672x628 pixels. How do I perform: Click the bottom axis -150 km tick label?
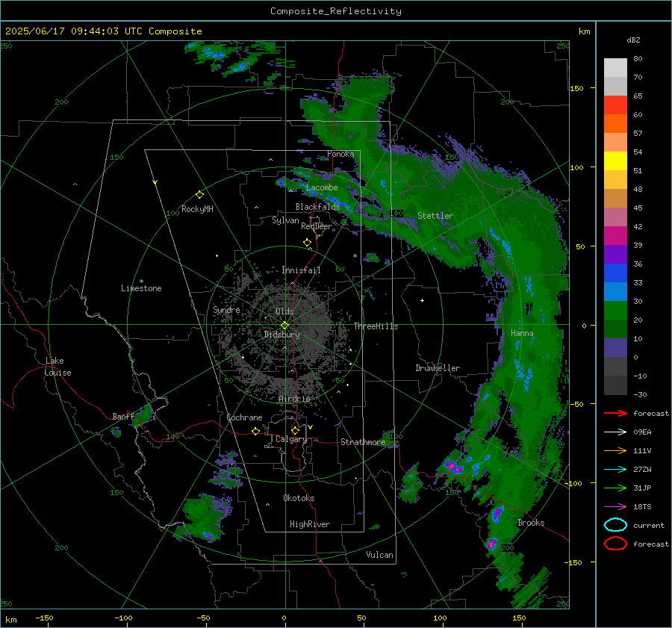[x=44, y=618]
